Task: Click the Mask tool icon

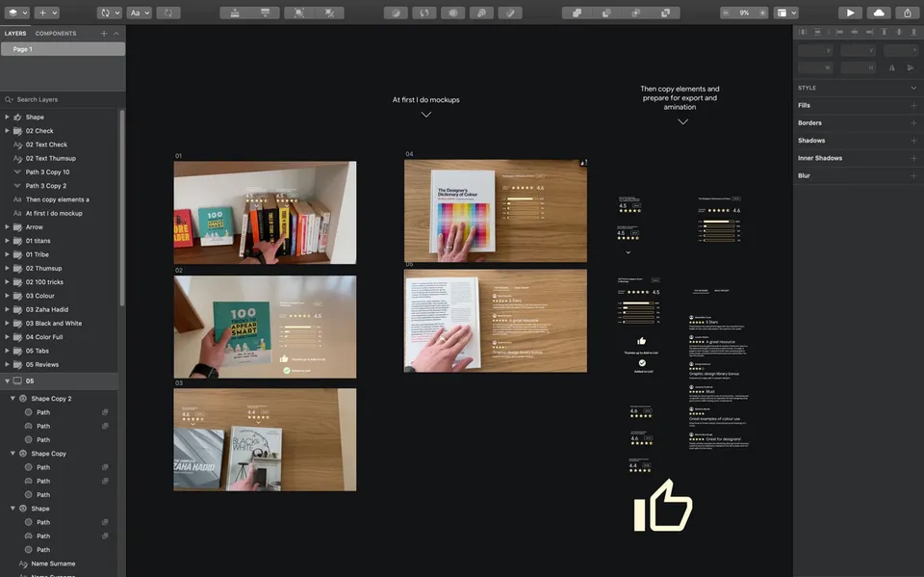Action: click(x=452, y=13)
